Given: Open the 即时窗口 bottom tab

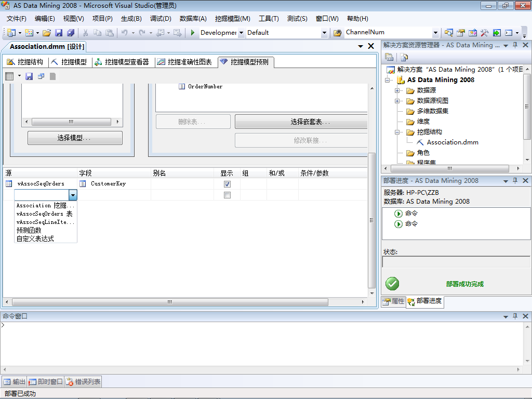Looking at the screenshot, I should pyautogui.click(x=46, y=382).
